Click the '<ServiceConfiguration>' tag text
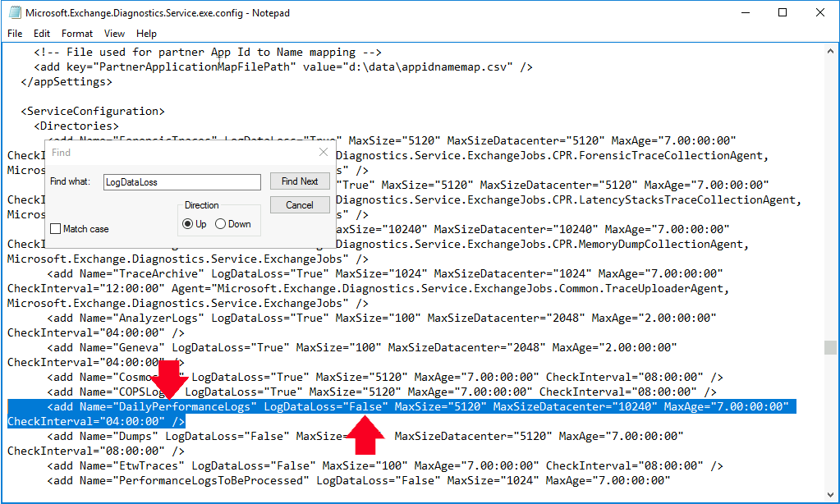Image resolution: width=840 pixels, height=504 pixels. 93,112
